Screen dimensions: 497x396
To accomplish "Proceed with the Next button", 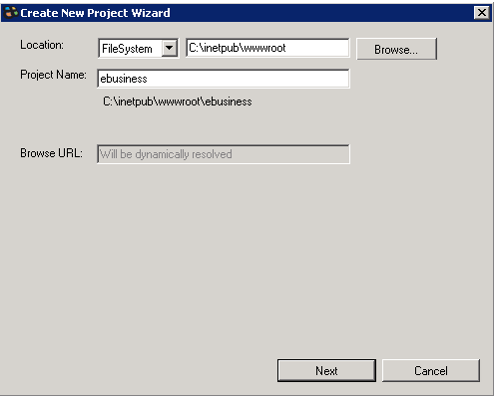I will (326, 370).
